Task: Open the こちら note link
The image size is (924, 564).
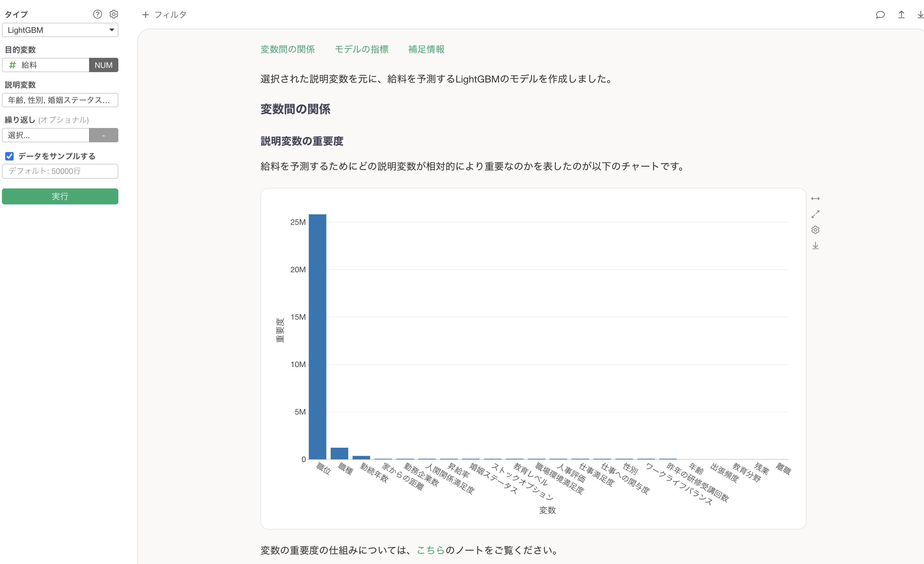Action: [430, 550]
